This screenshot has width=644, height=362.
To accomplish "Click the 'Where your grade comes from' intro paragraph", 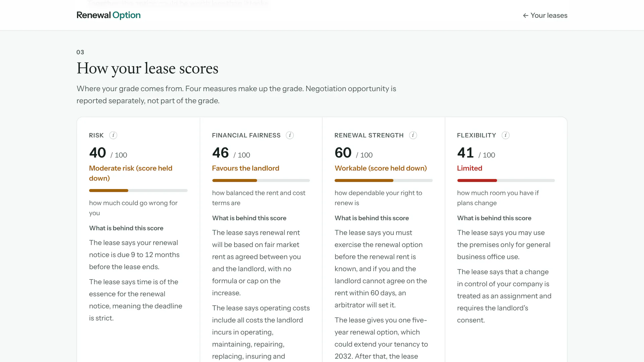I will click(x=236, y=95).
